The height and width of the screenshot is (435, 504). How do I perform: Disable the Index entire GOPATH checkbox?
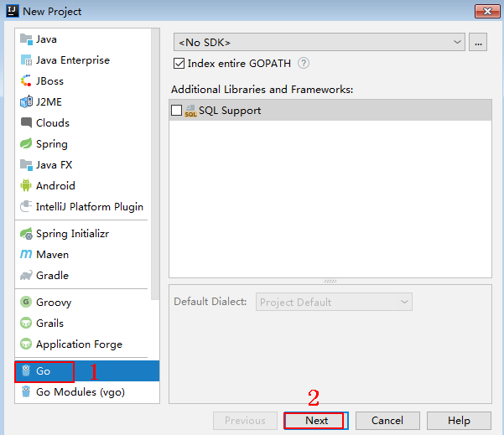(179, 64)
